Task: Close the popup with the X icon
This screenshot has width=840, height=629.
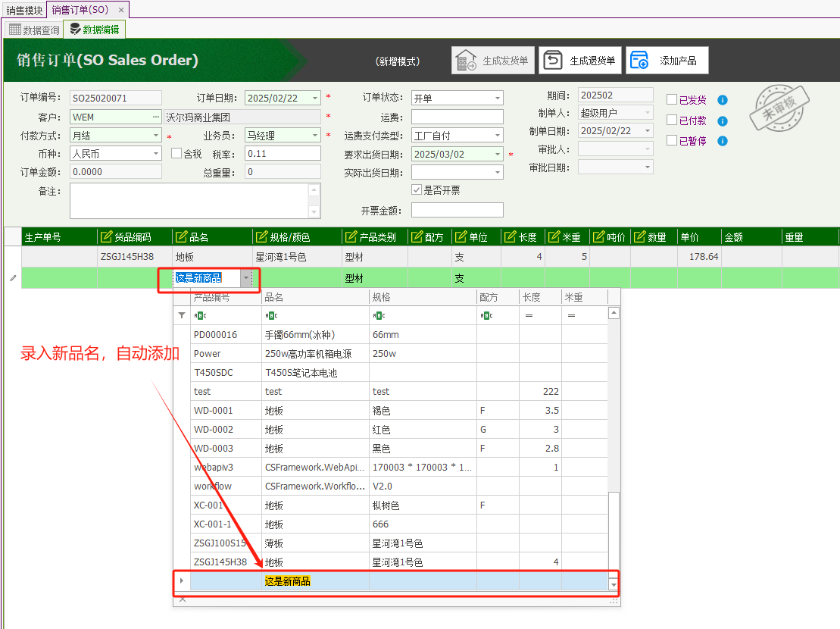Action: click(182, 599)
